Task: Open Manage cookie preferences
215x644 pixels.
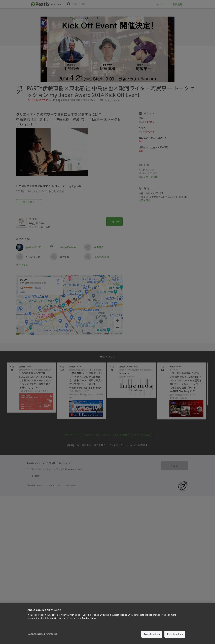Action: pos(42,634)
